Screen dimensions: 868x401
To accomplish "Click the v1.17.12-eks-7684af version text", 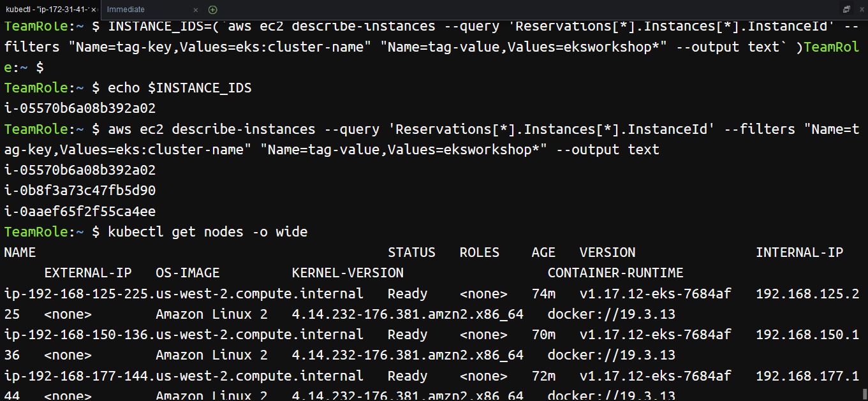I will click(655, 293).
